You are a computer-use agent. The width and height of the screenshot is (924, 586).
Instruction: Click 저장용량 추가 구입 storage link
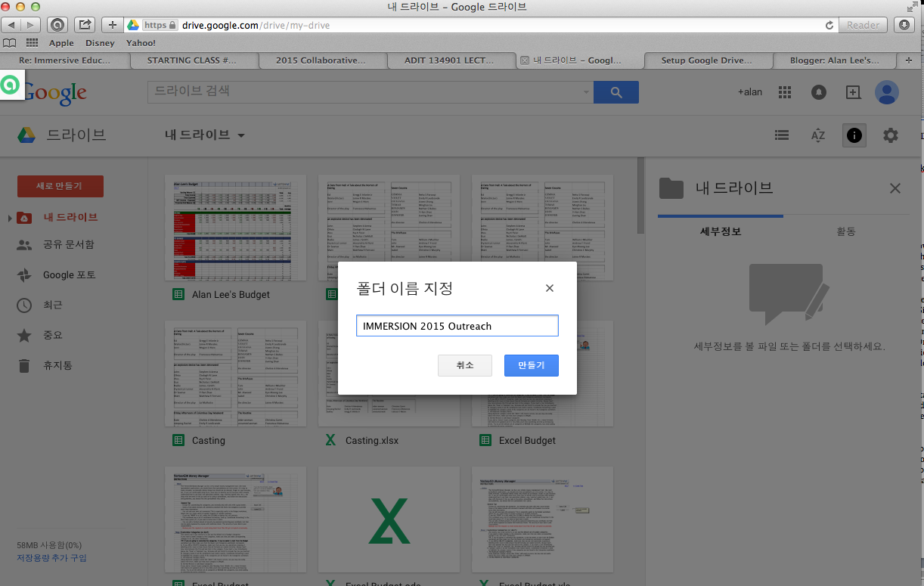click(x=51, y=558)
